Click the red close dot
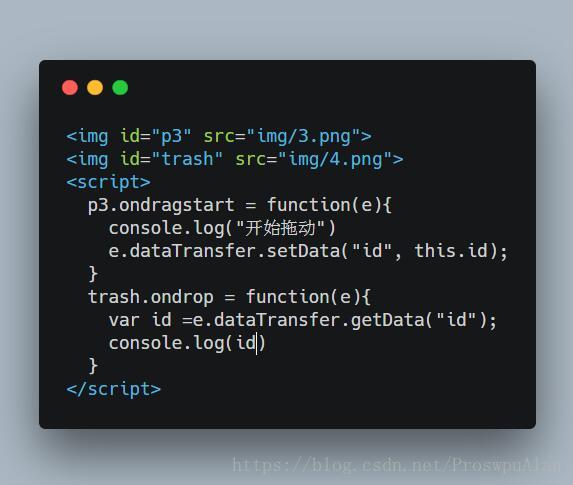The height and width of the screenshot is (485, 573). point(70,88)
